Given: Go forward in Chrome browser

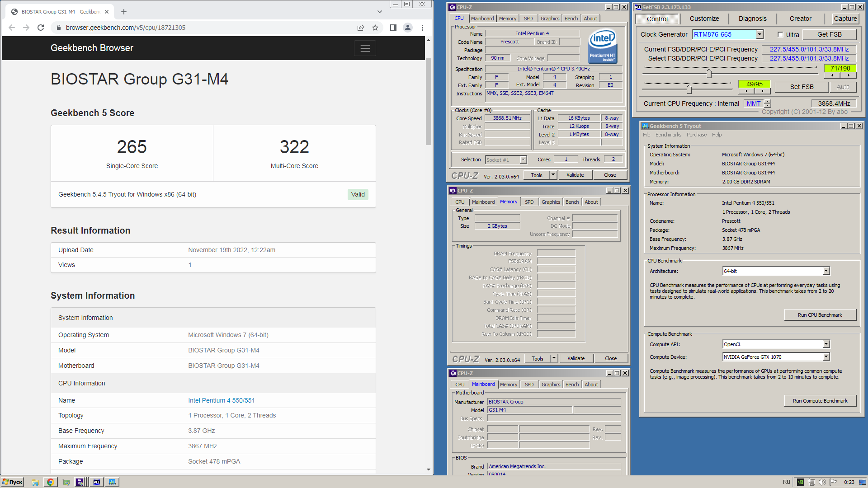Looking at the screenshot, I should point(26,28).
